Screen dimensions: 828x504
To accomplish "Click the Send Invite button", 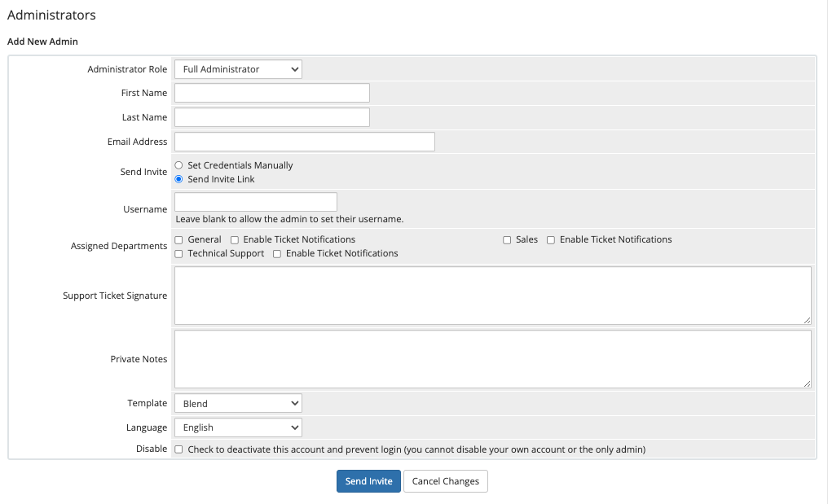I will 368,480.
